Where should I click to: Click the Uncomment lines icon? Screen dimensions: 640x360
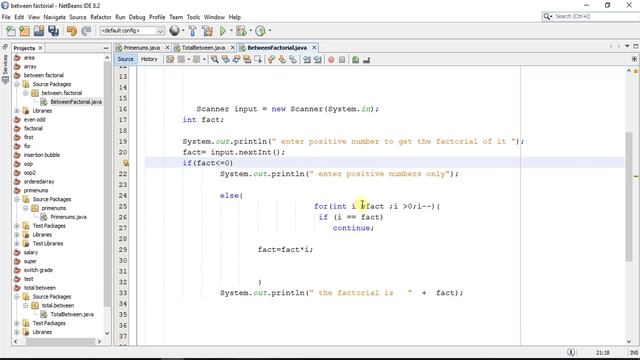coord(367,60)
